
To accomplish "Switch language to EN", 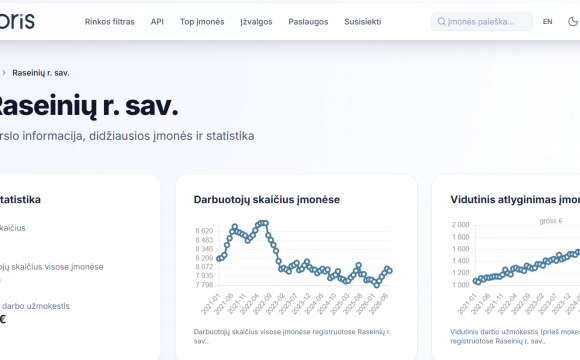I will pos(547,21).
